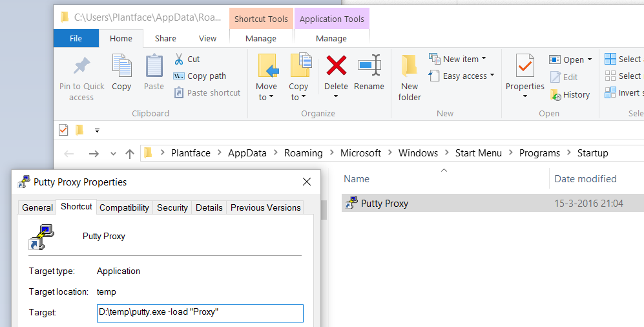644x327 pixels.
Task: Click the New item icon
Action: click(435, 59)
